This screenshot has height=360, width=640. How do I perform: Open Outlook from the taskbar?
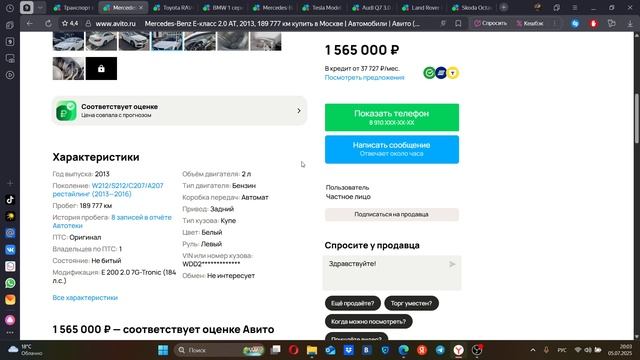[330, 350]
